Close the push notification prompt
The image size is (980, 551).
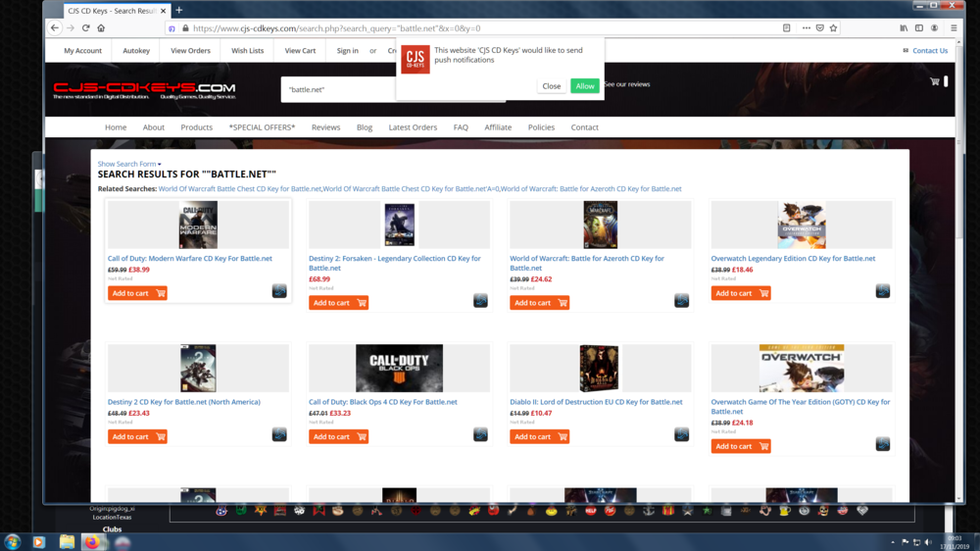click(551, 86)
